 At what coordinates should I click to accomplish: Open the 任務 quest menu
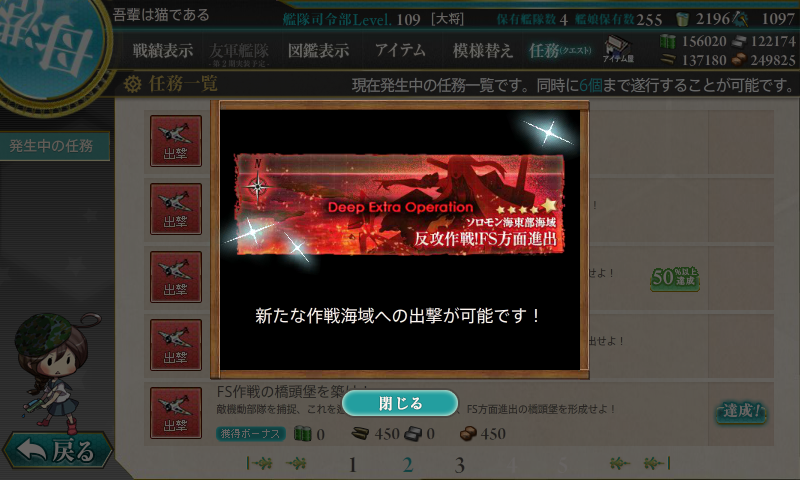[560, 50]
